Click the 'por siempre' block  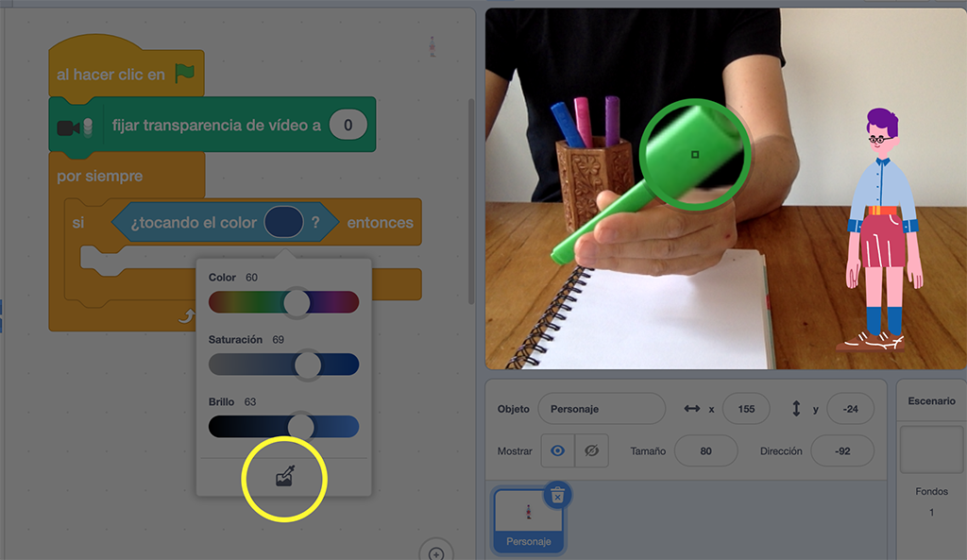tap(100, 177)
